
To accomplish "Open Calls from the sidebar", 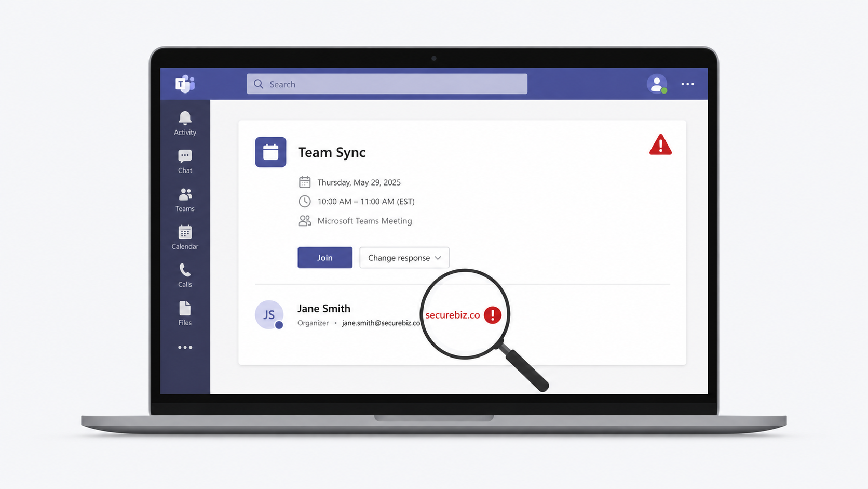I will [185, 275].
